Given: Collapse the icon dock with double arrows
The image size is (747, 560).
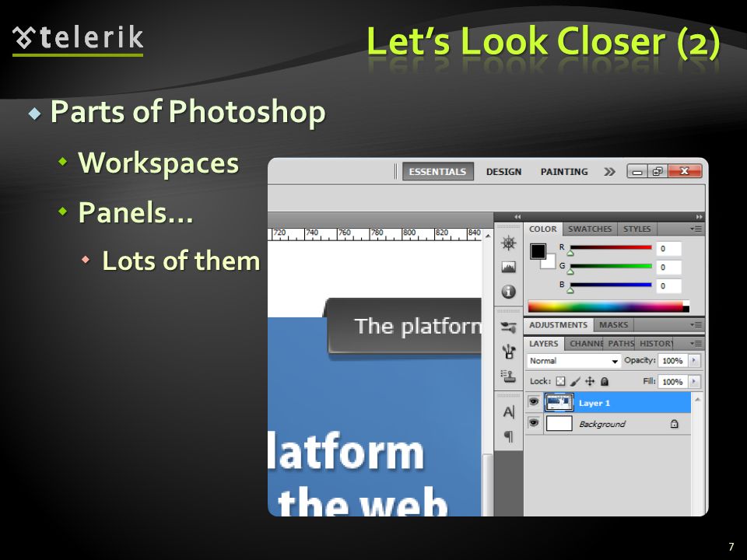Looking at the screenshot, I should click(x=517, y=217).
